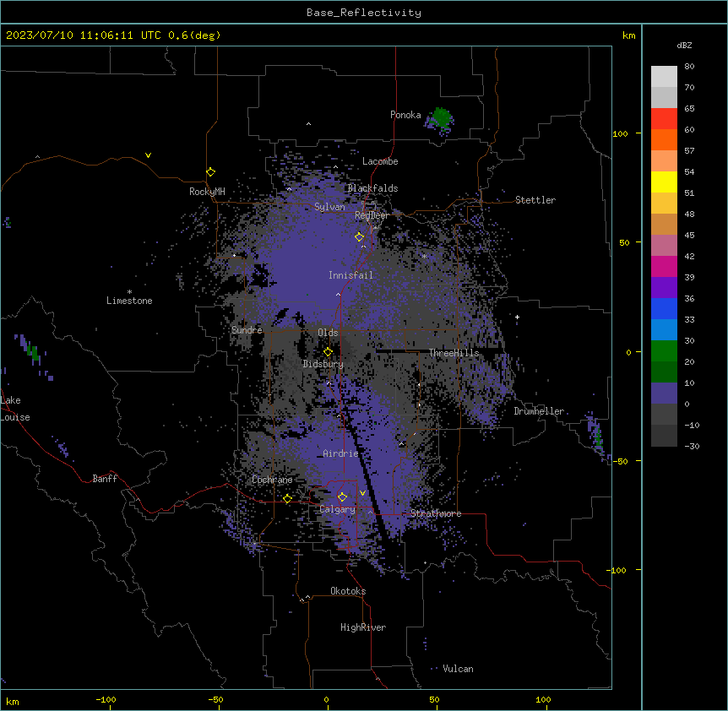Pick the light gray 80 dBZ swatch
This screenshot has height=711, width=728.
coord(664,76)
